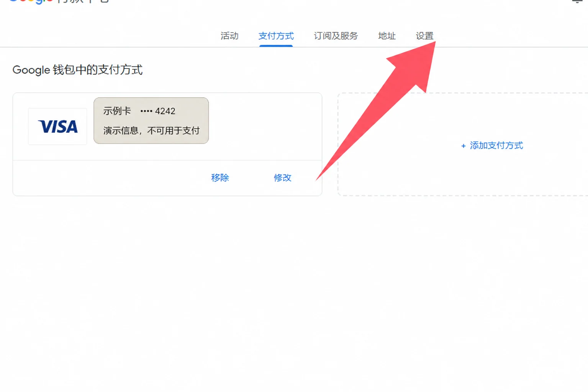Click the Google logo in the header
Image resolution: width=588 pixels, height=392 pixels.
31,2
